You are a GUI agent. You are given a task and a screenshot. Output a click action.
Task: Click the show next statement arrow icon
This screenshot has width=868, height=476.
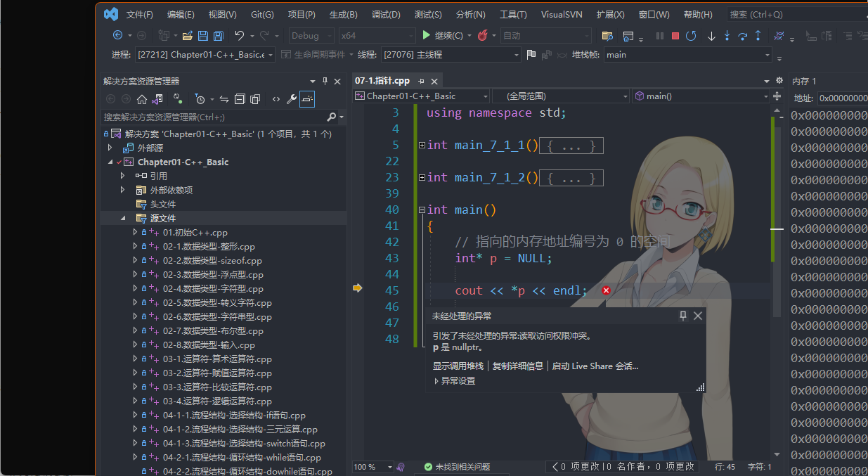click(x=711, y=35)
